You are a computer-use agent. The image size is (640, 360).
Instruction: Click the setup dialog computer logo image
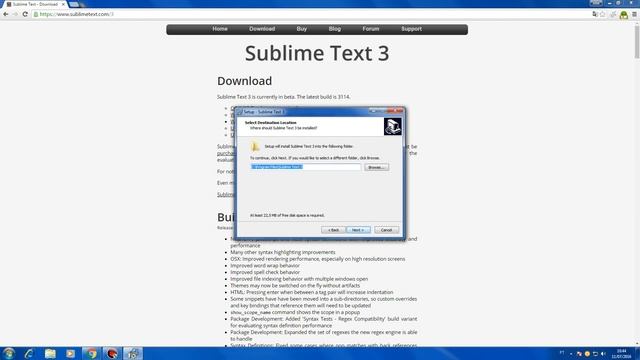tap(393, 127)
